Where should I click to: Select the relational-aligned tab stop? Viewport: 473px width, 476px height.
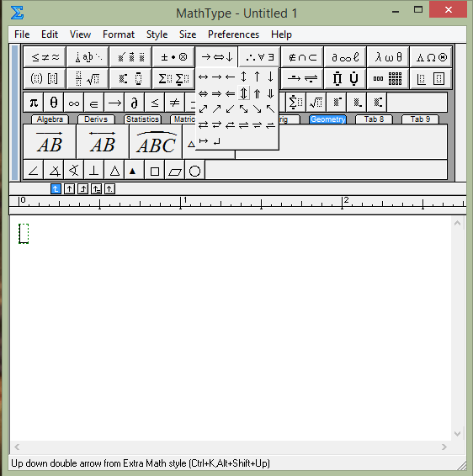coord(96,189)
